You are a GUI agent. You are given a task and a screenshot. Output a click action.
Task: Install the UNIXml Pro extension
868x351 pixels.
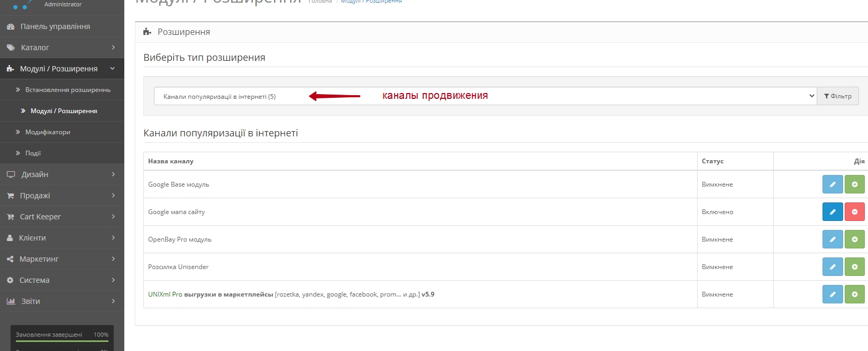(x=854, y=294)
